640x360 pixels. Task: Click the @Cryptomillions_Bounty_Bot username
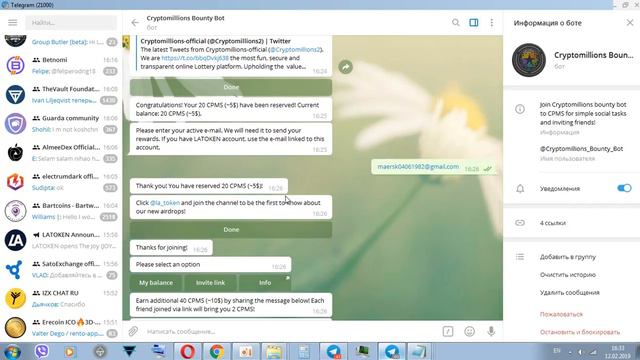581,149
